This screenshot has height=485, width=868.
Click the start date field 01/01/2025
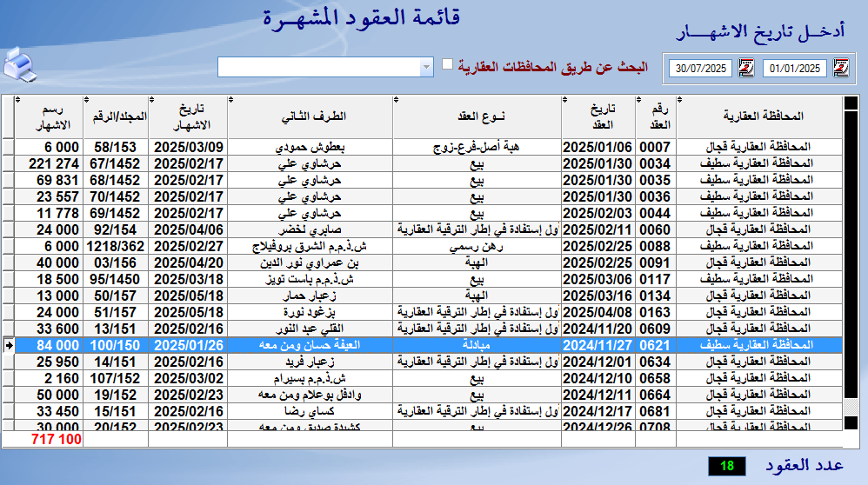coord(795,68)
